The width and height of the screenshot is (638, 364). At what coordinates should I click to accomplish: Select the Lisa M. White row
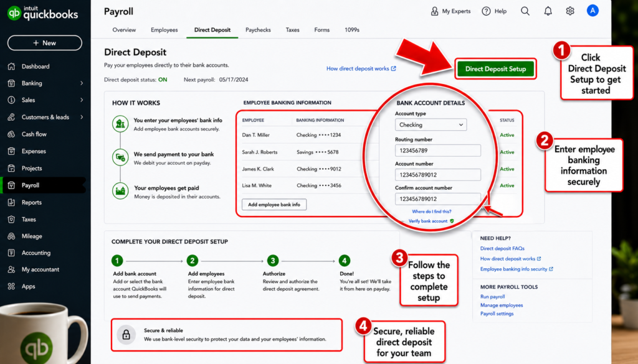coord(379,185)
